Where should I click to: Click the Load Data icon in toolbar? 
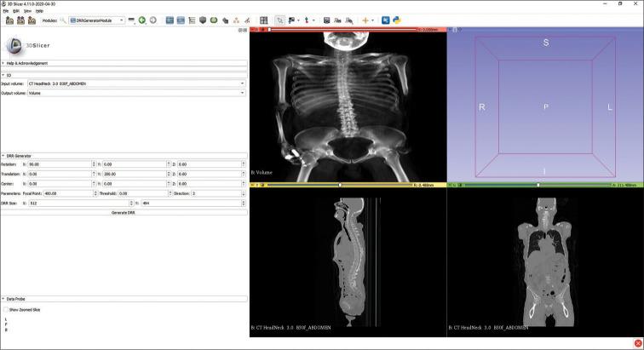(x=9, y=20)
